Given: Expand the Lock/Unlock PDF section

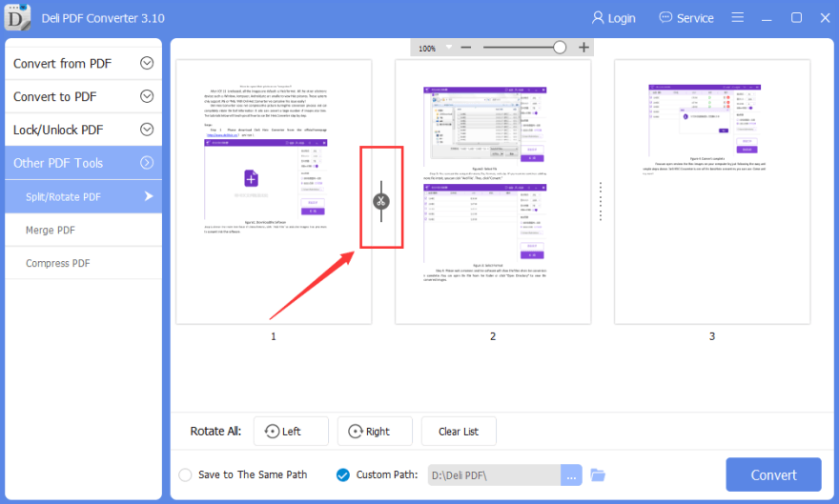Looking at the screenshot, I should pyautogui.click(x=84, y=130).
